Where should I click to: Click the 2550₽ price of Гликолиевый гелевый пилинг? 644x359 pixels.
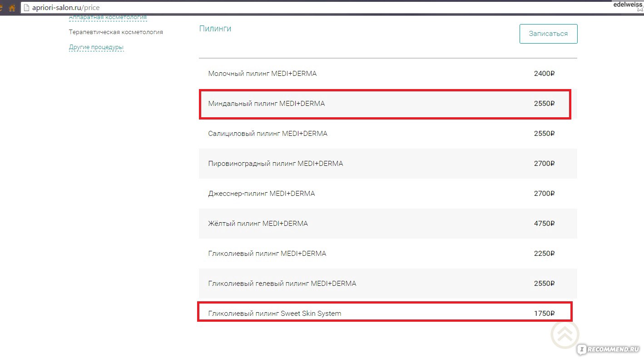click(545, 284)
